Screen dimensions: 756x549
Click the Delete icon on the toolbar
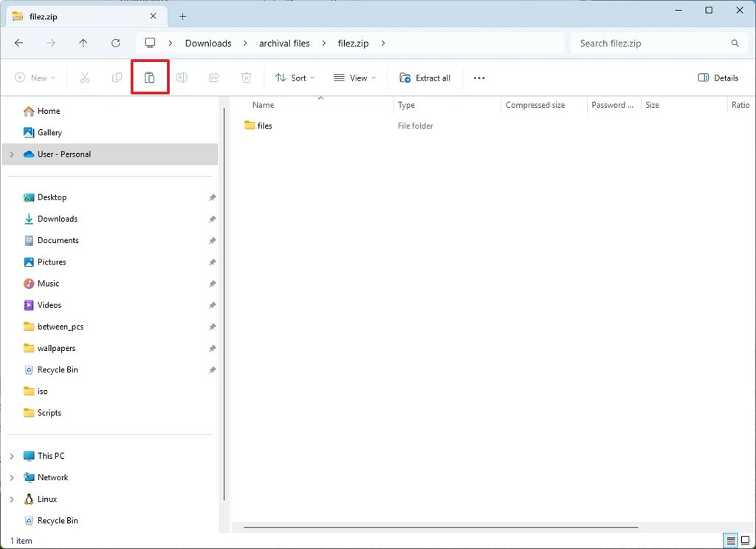pyautogui.click(x=246, y=78)
